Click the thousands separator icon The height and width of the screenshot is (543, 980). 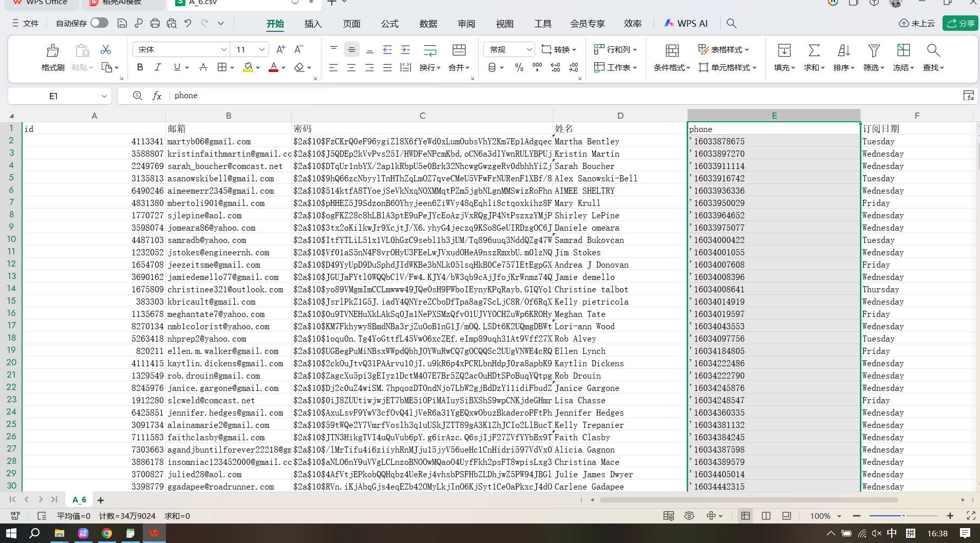click(x=537, y=67)
